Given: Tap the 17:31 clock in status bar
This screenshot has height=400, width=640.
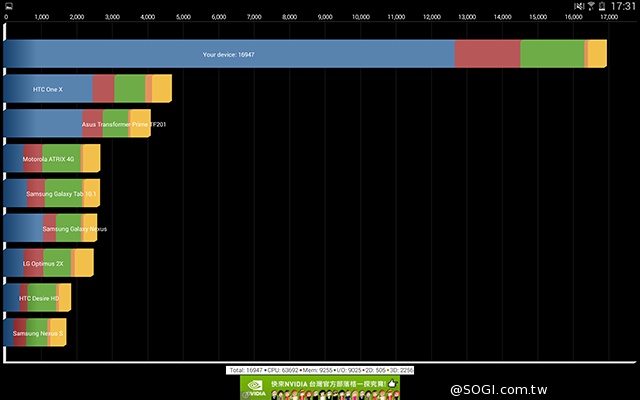Looking at the screenshot, I should click(624, 6).
